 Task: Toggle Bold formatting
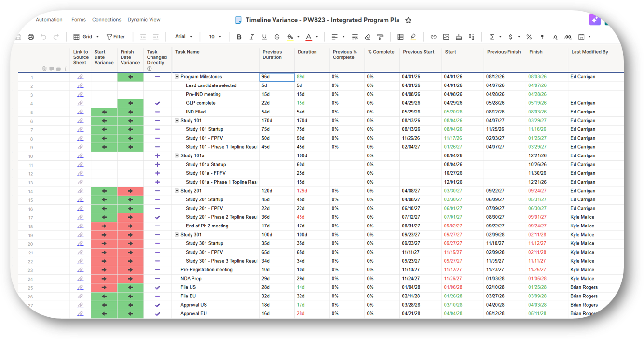[239, 37]
